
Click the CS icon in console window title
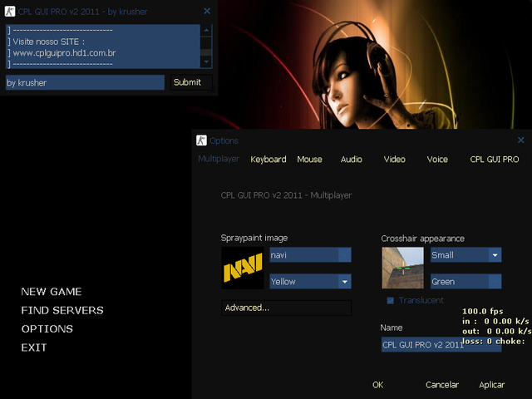[10, 12]
